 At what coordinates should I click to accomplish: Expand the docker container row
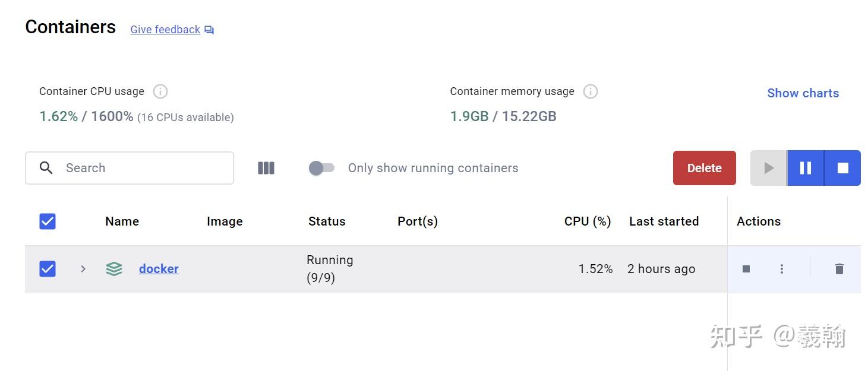tap(83, 268)
